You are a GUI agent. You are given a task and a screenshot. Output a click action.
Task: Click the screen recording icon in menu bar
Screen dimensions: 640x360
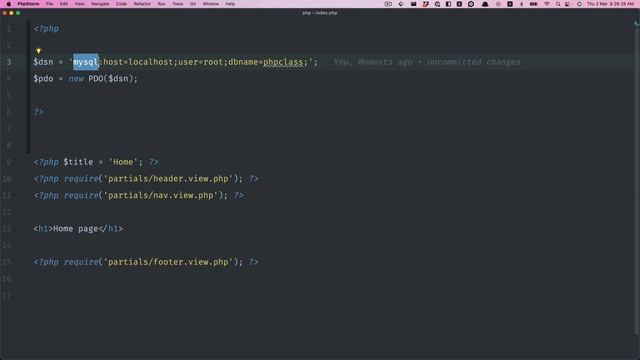(x=388, y=4)
